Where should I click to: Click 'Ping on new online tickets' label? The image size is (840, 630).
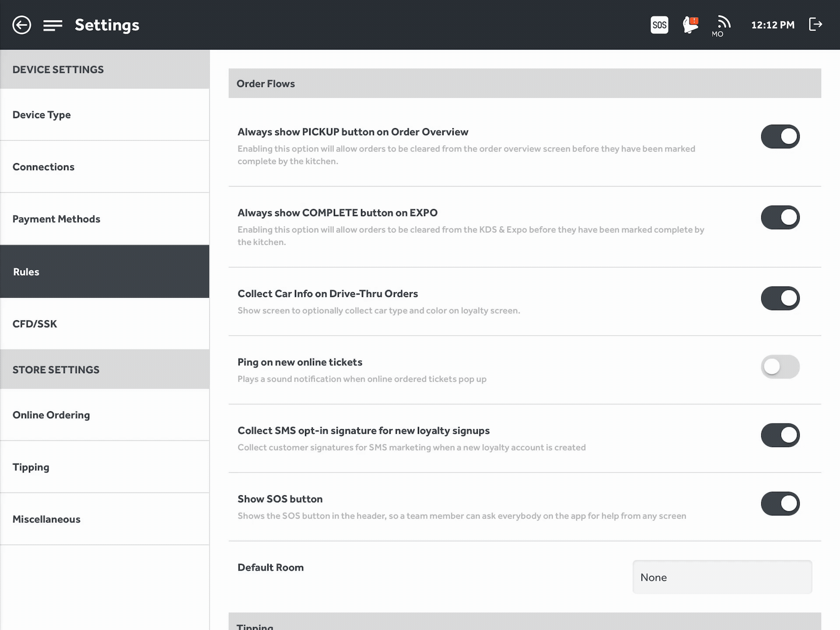[300, 362]
